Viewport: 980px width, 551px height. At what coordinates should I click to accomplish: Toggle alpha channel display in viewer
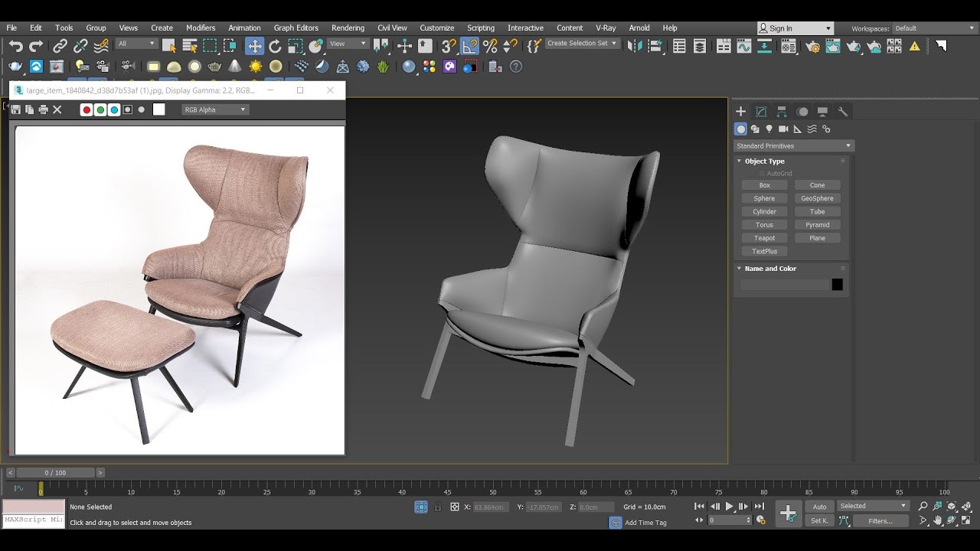(x=128, y=109)
